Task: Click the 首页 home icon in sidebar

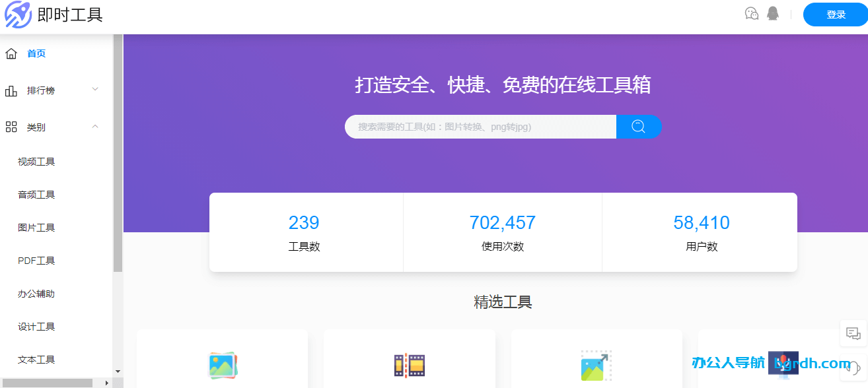Action: pyautogui.click(x=11, y=53)
